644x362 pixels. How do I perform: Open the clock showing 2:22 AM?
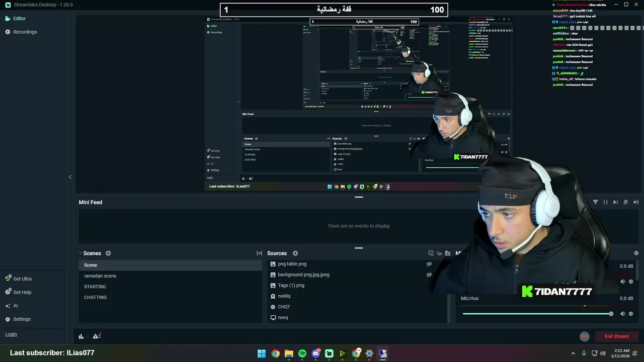[621, 353]
